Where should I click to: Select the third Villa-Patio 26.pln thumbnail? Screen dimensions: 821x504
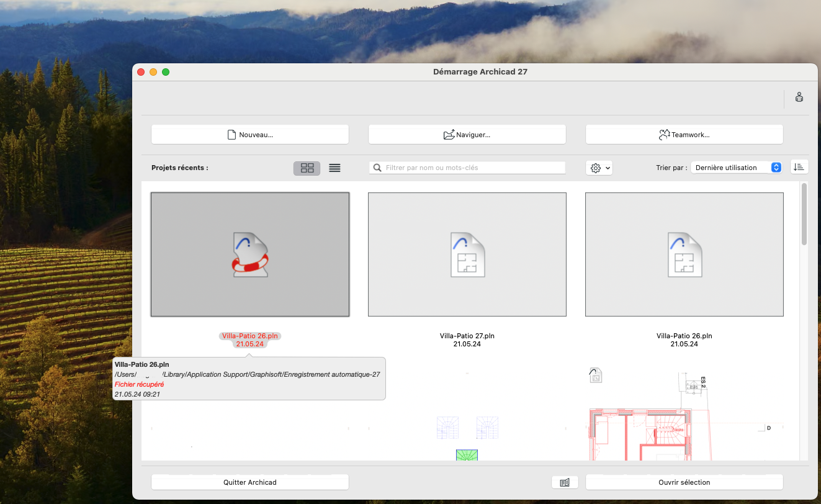point(684,254)
